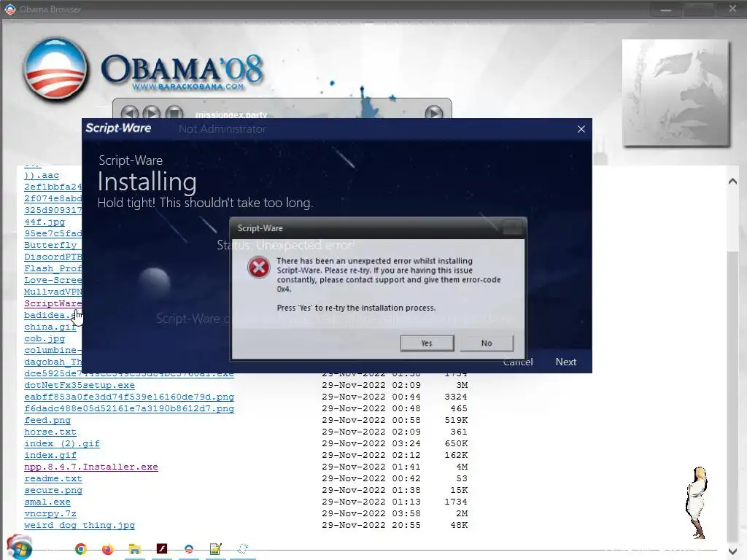Screen dimensions: 747x560
Task: Open the vncrpy.7z link
Action: pos(50,513)
